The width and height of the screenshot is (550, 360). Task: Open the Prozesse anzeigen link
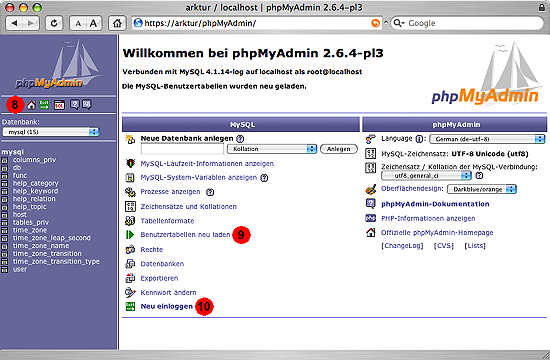[170, 192]
